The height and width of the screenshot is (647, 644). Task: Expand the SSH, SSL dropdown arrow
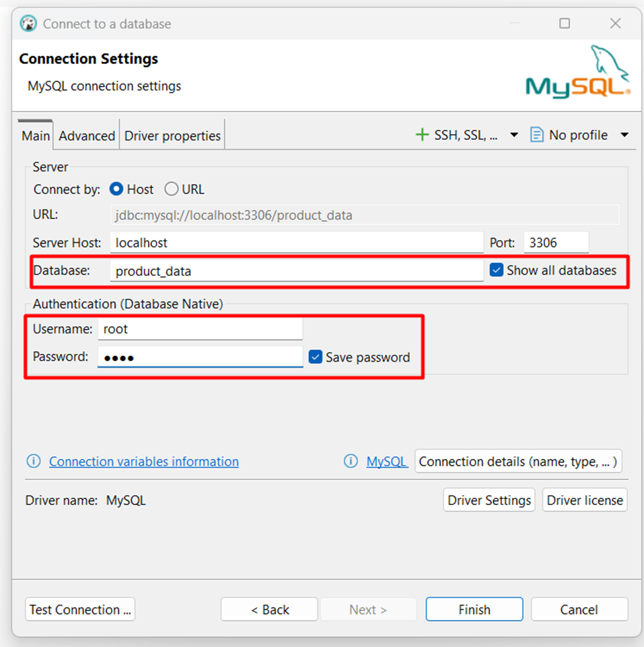(514, 135)
